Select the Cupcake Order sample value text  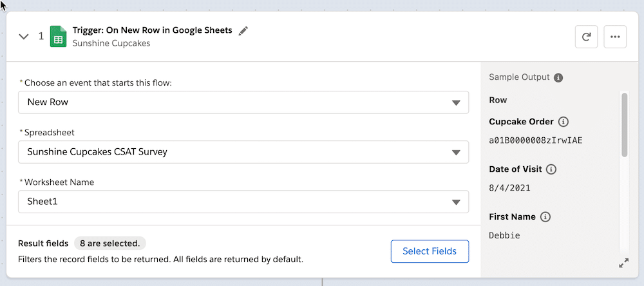pos(536,140)
